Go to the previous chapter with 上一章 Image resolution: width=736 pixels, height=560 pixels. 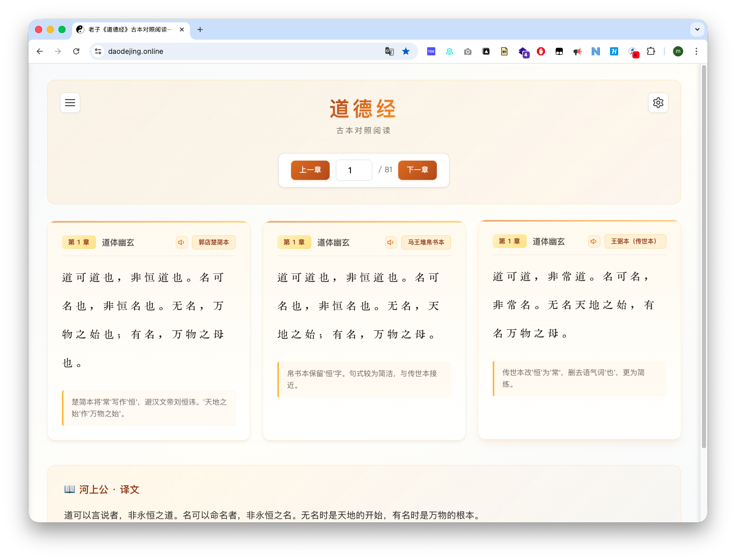(310, 170)
